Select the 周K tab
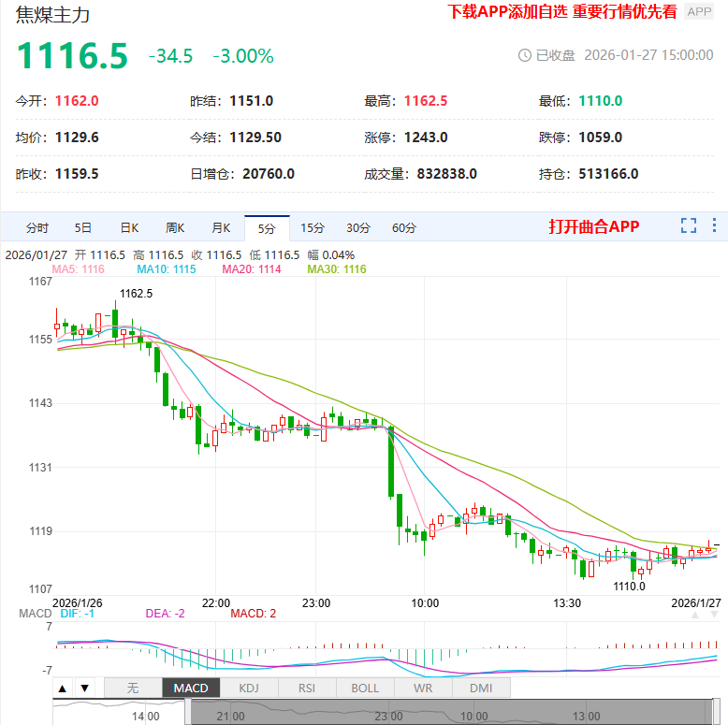 coord(175,228)
